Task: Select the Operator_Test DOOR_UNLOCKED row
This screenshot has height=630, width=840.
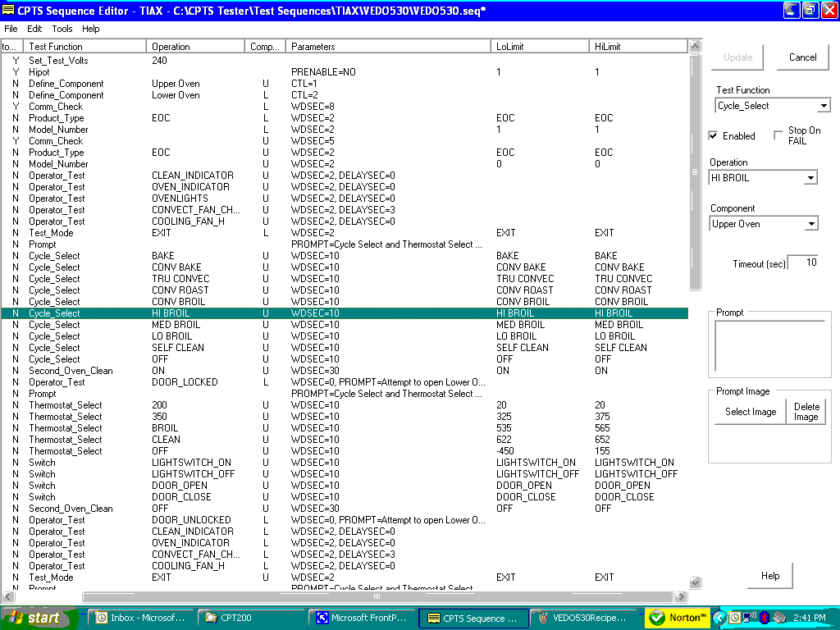Action: point(345,519)
